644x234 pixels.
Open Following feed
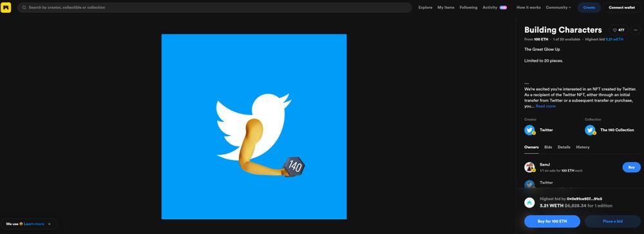(x=468, y=7)
